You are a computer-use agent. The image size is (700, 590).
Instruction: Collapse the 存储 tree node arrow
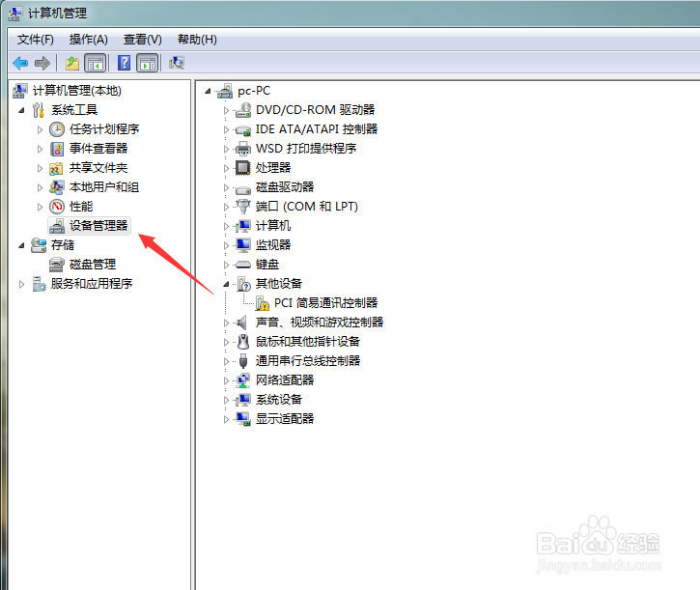pyautogui.click(x=22, y=245)
